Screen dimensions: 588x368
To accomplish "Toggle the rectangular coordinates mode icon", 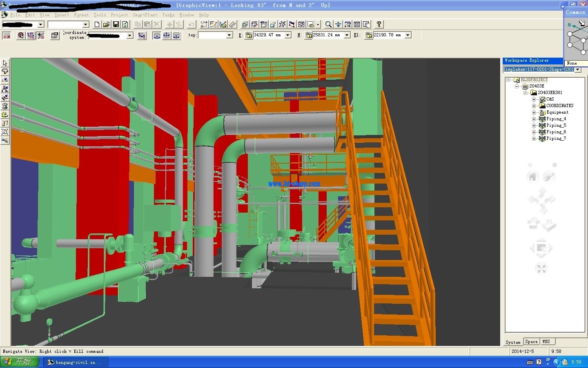I will pyautogui.click(x=157, y=36).
